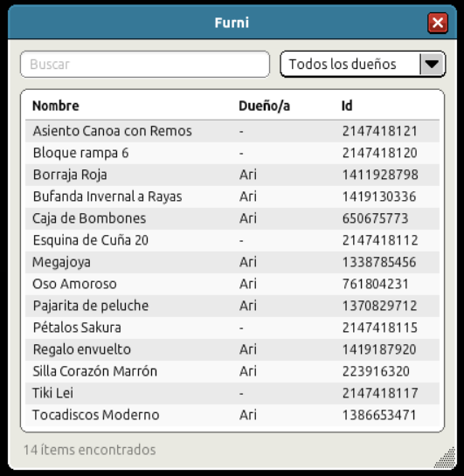The image size is (464, 476).
Task: Click the Furni title bar
Action: pos(232,23)
